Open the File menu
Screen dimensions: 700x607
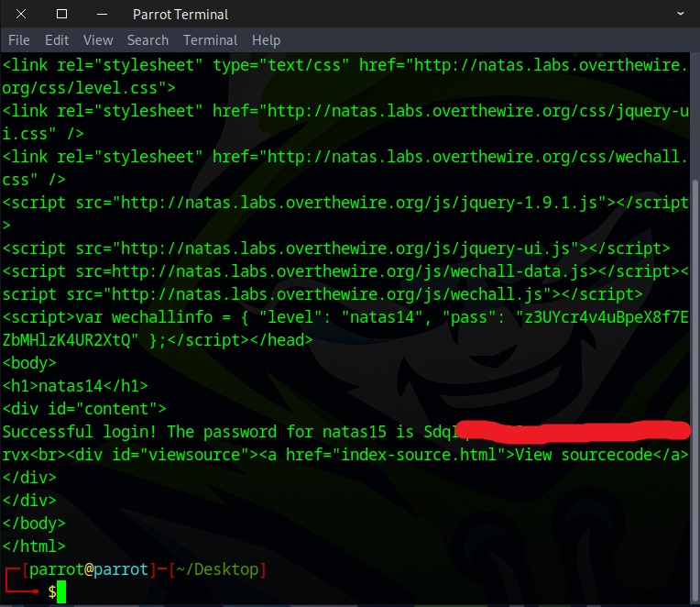point(19,40)
